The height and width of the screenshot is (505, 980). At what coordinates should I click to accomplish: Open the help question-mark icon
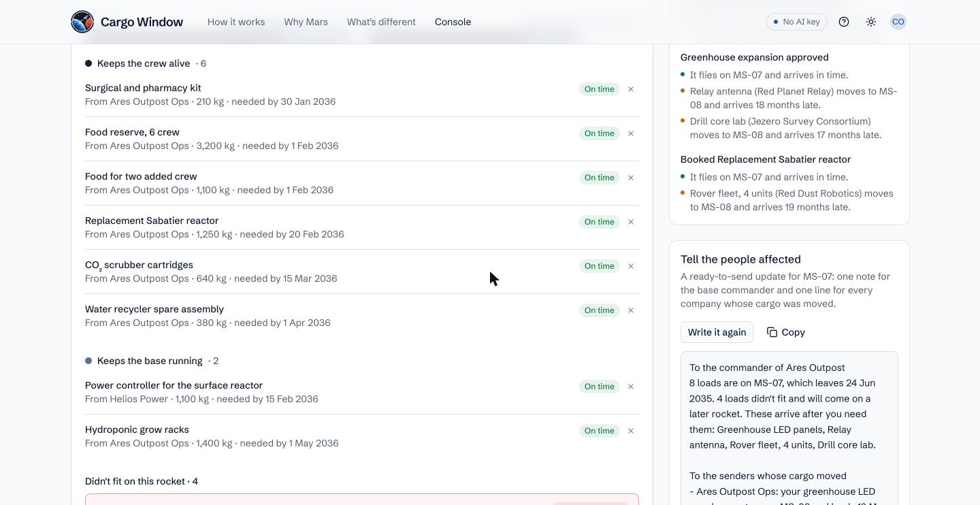pyautogui.click(x=844, y=22)
